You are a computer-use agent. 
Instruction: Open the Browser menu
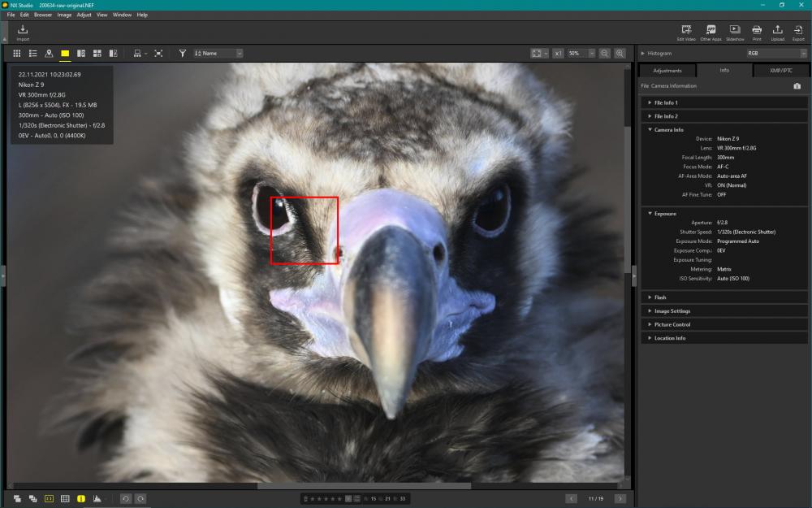[43, 15]
